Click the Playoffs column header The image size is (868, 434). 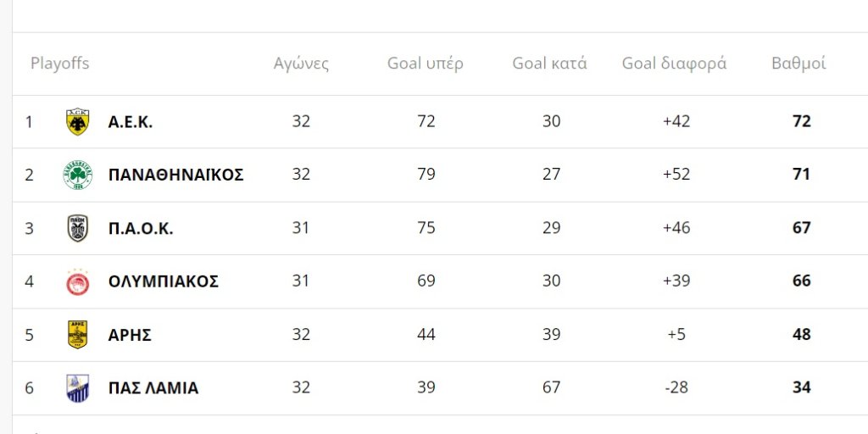coord(60,64)
